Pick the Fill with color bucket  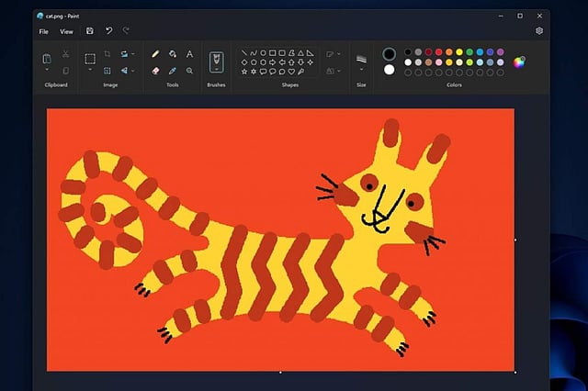click(x=172, y=54)
